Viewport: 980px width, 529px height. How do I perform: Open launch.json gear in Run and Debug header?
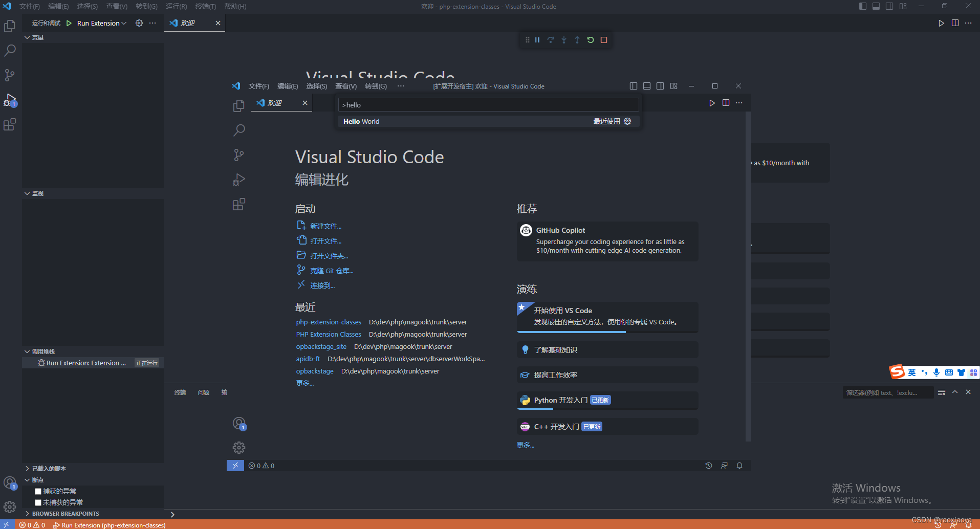[x=139, y=23]
